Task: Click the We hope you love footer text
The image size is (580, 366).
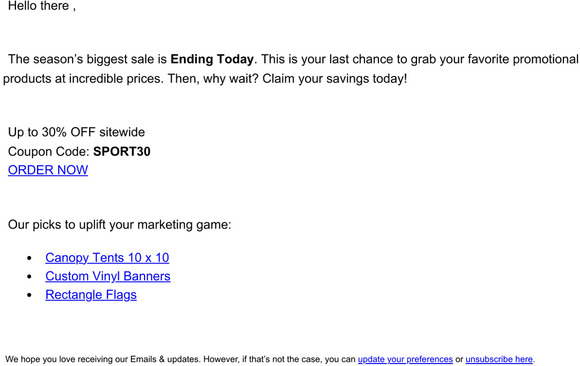Action: tap(181, 359)
